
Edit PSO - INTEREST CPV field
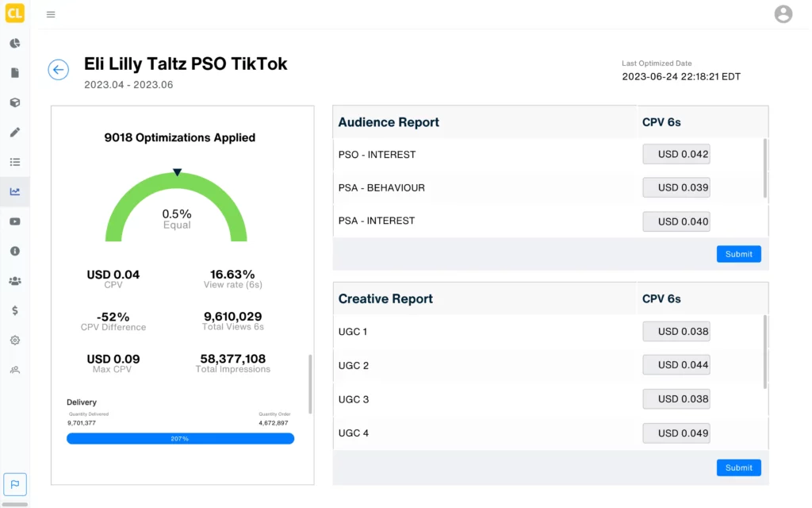coord(676,154)
